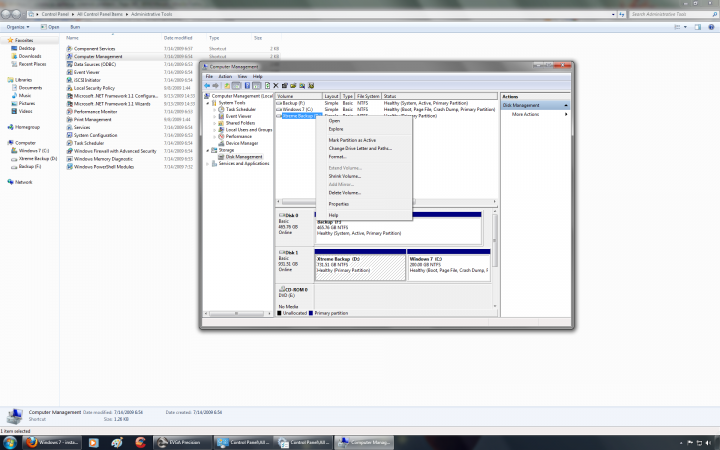Open the File menu in Computer Management
720x450 pixels.
209,76
